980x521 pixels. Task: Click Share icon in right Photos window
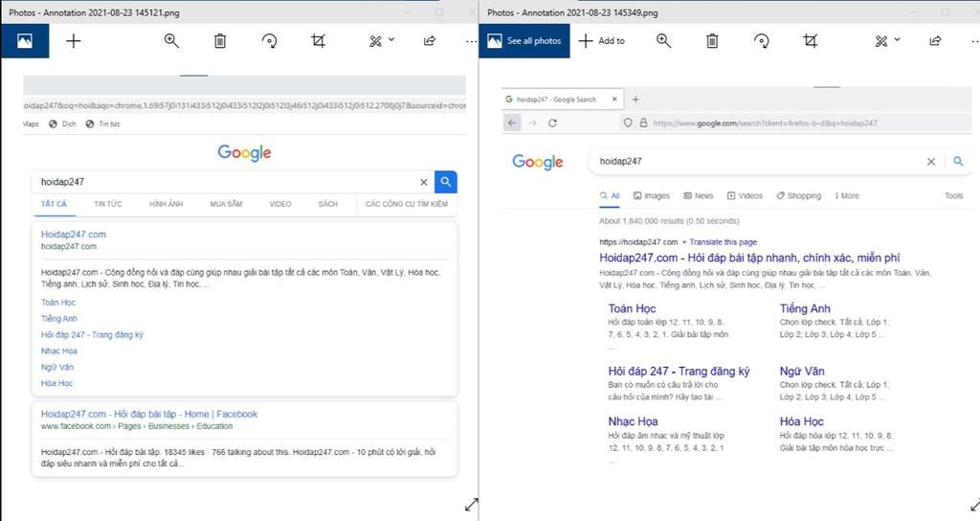tap(935, 41)
